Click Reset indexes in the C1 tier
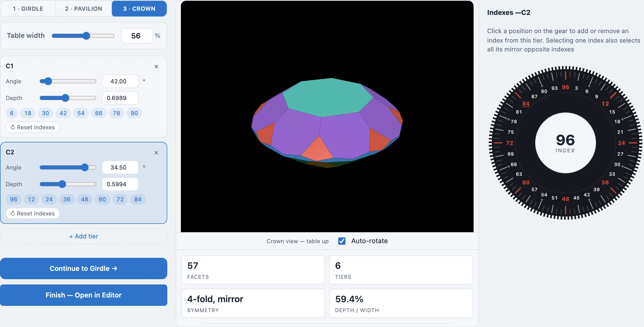The image size is (644, 327). tap(33, 127)
